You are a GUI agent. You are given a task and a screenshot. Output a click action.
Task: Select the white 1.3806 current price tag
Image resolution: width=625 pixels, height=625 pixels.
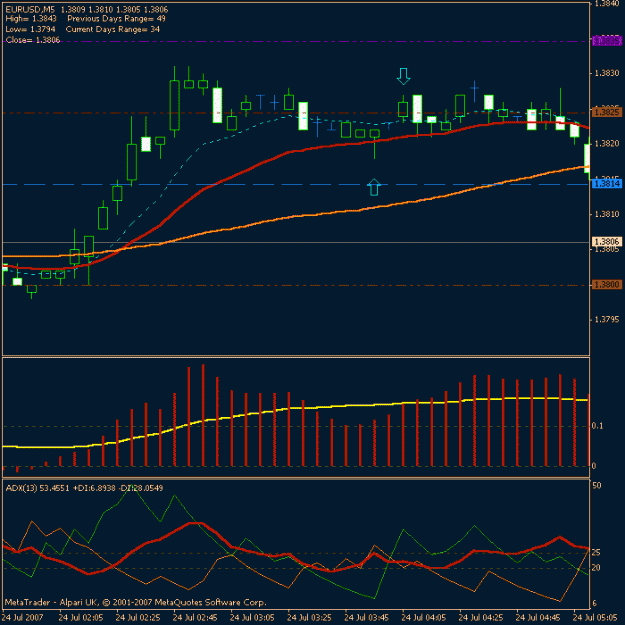click(607, 242)
